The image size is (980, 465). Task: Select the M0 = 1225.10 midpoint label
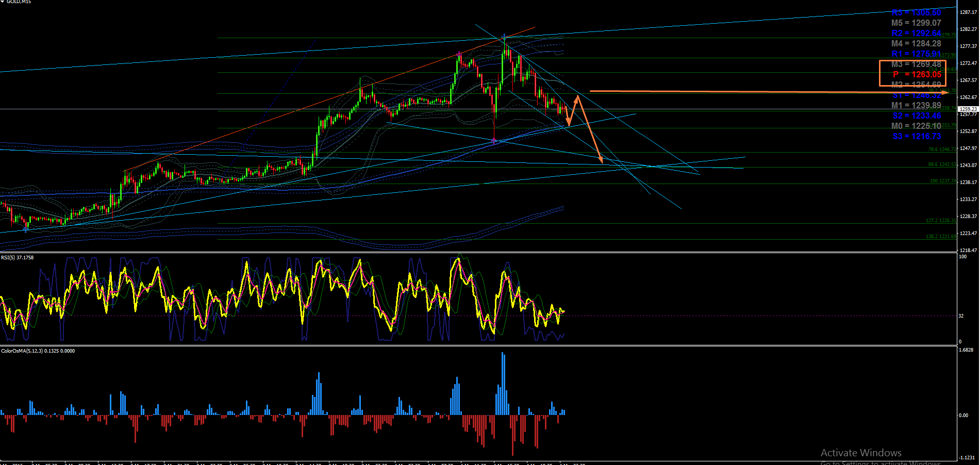click(917, 126)
